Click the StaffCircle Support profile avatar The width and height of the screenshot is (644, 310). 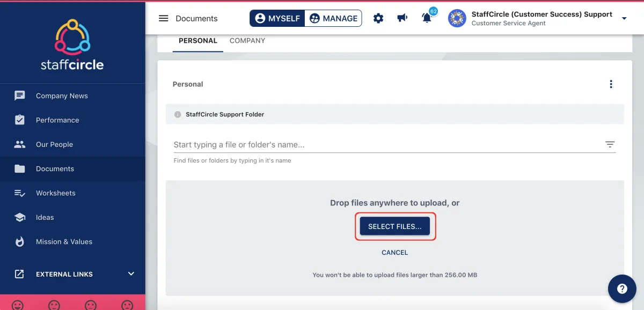coord(457,18)
